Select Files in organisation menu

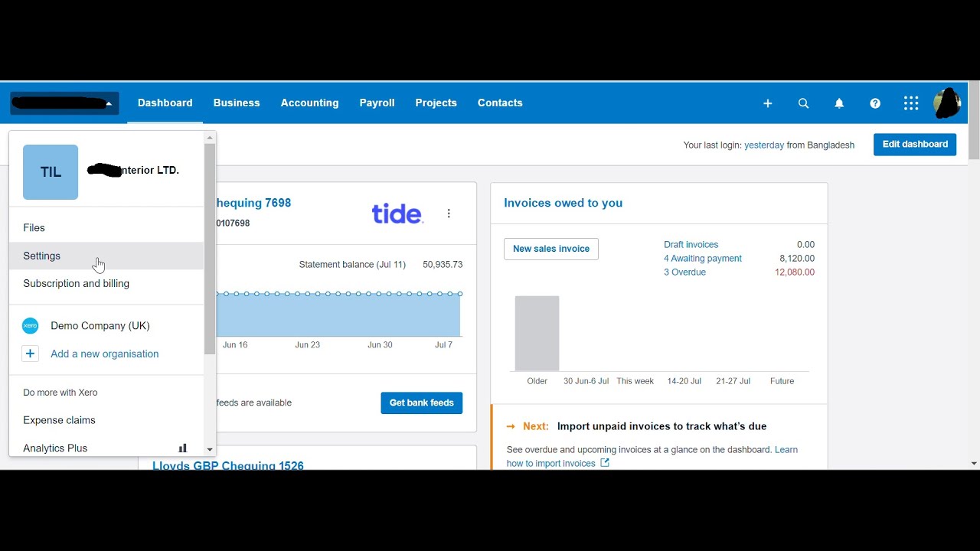[106, 228]
